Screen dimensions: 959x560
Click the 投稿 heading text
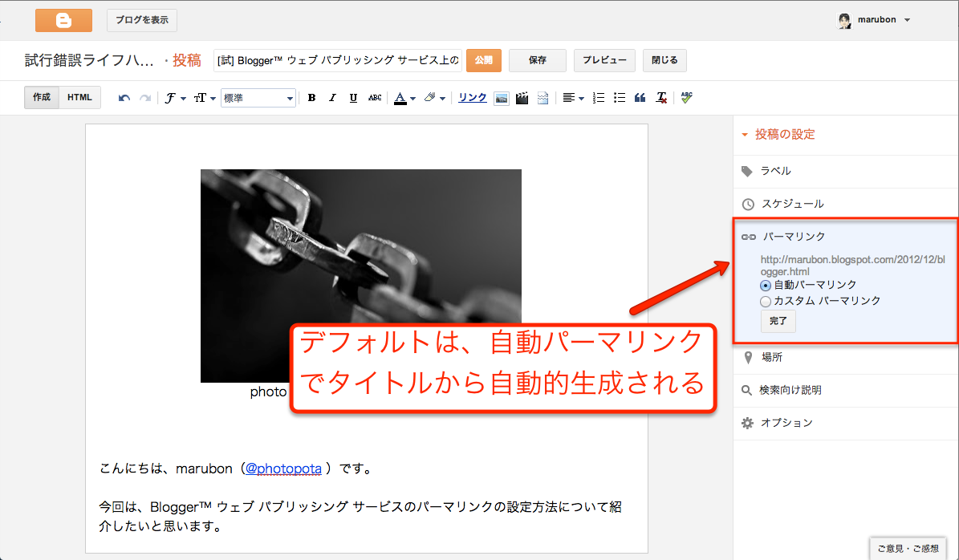[x=186, y=60]
